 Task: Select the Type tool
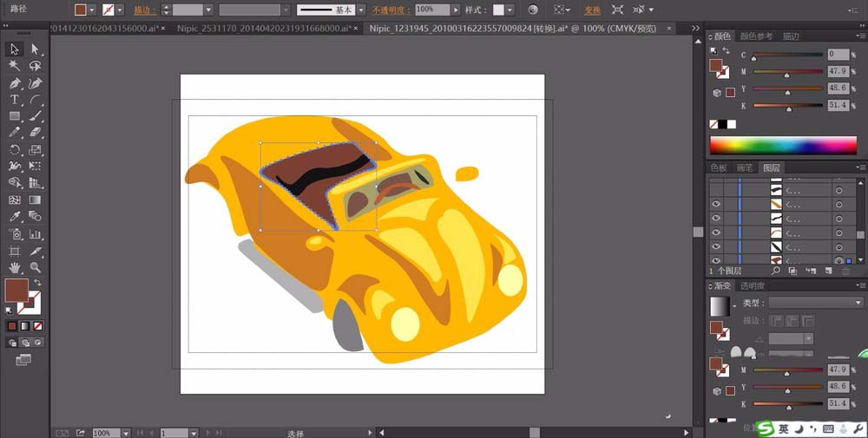(15, 100)
